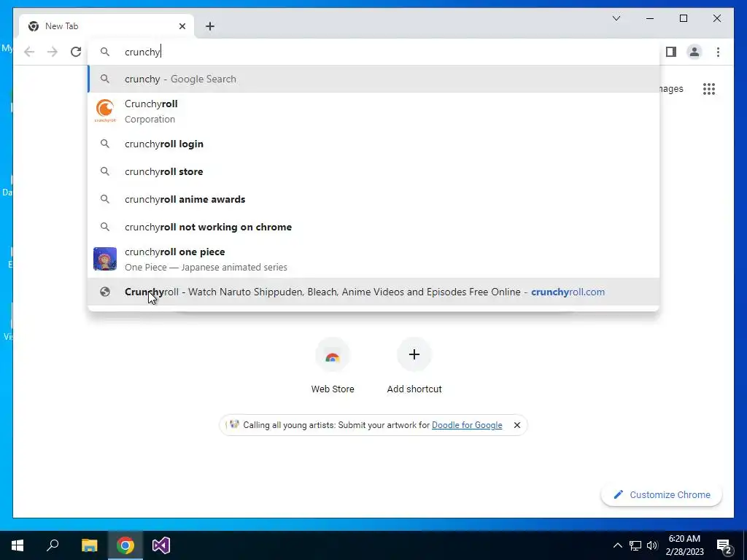The width and height of the screenshot is (747, 560).
Task: Select 'crunchyroll not working on chrome' suggestion
Action: pyautogui.click(x=374, y=227)
